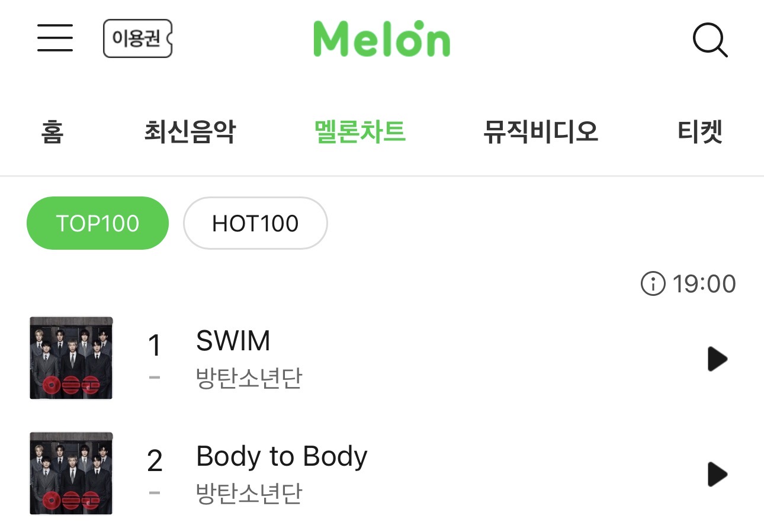This screenshot has height=532, width=764.
Task: Open the 티켓 tab
Action: tap(700, 131)
